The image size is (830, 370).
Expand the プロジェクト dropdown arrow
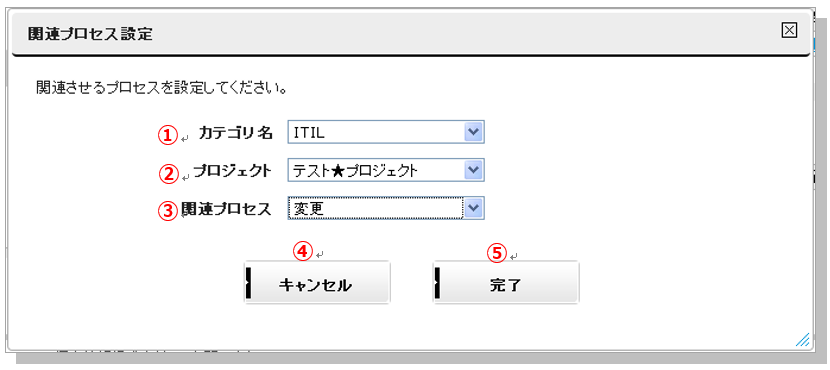click(x=473, y=170)
